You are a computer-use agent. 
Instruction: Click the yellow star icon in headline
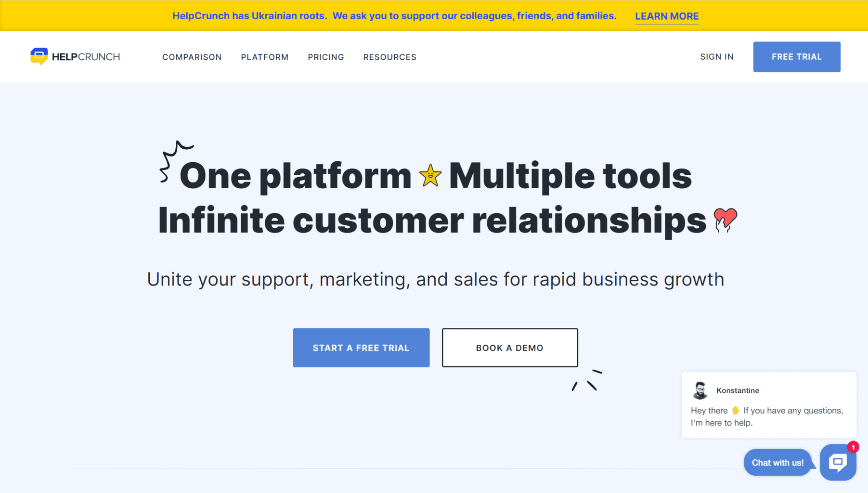tap(430, 175)
